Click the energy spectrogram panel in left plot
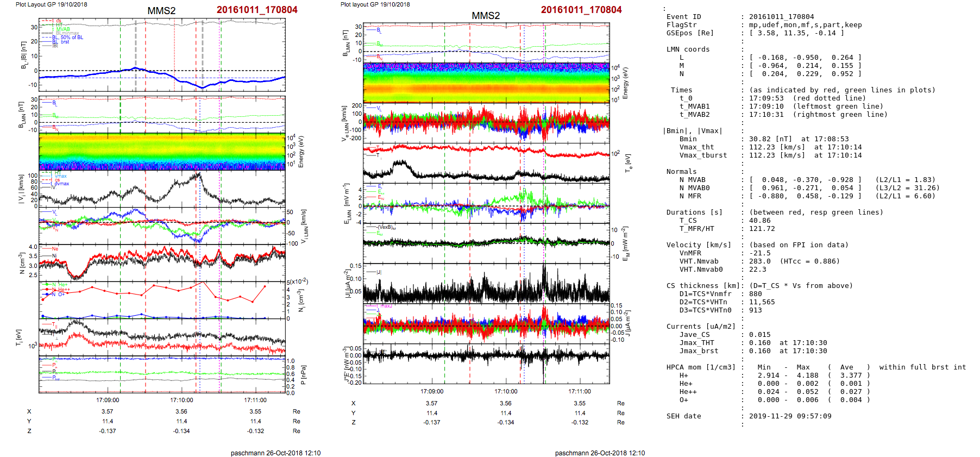This screenshot has height=457, width=980. [162, 152]
